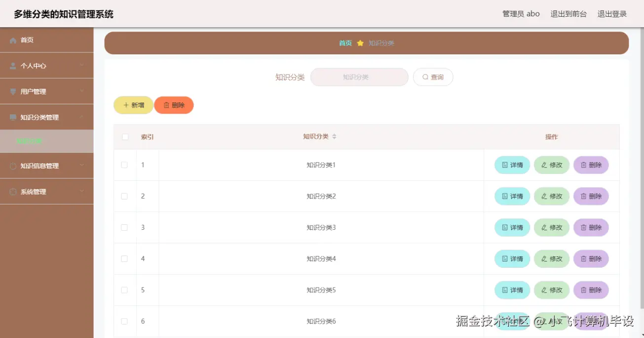Click the 知识分类 search input field
This screenshot has width=644, height=338.
(359, 77)
